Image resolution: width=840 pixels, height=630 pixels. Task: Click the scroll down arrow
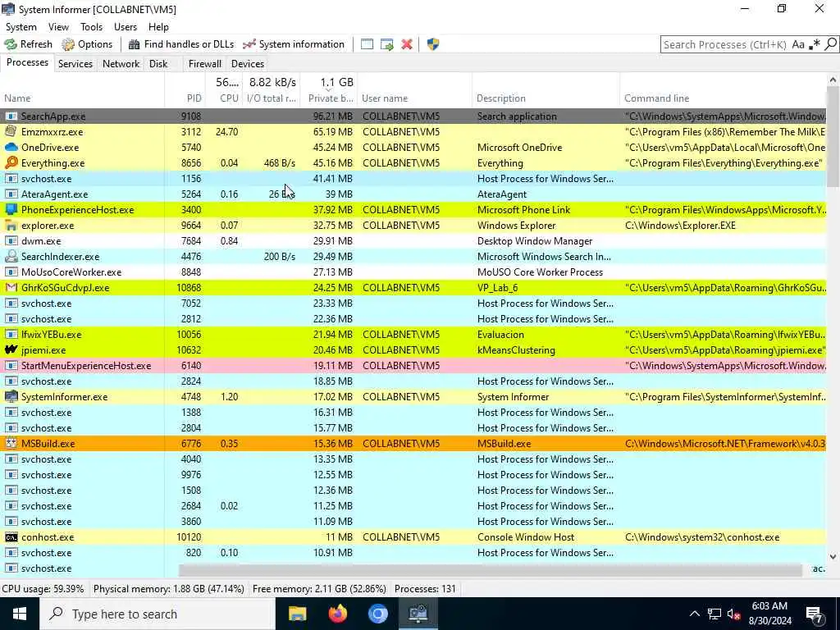[x=833, y=556]
